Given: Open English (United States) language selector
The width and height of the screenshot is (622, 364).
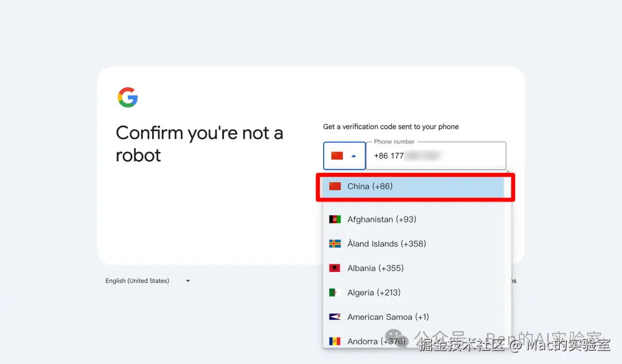Looking at the screenshot, I should pos(147,280).
